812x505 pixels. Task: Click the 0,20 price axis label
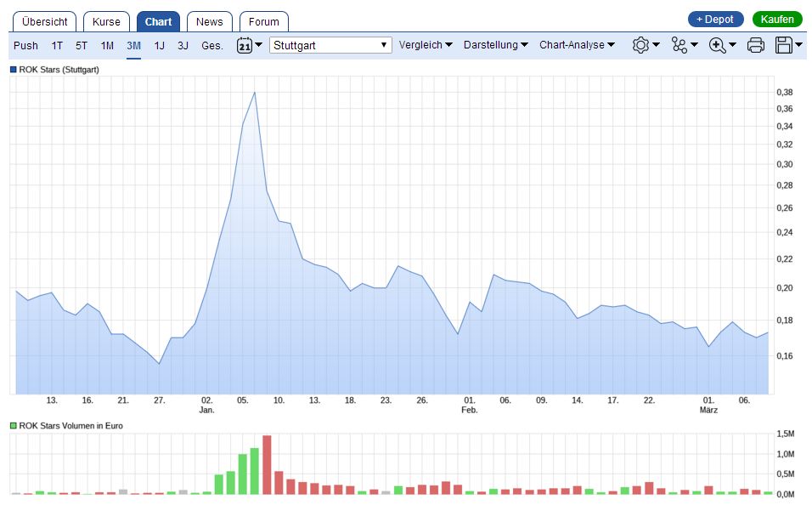(785, 287)
